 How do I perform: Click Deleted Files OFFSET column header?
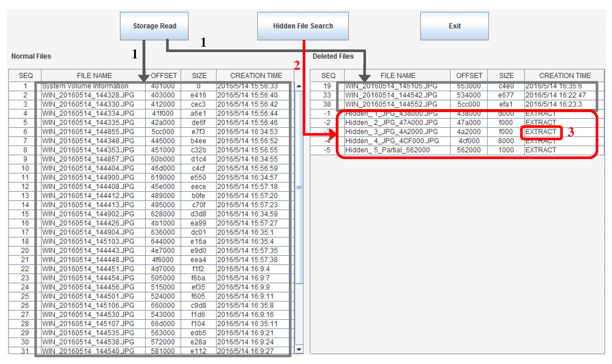point(469,76)
